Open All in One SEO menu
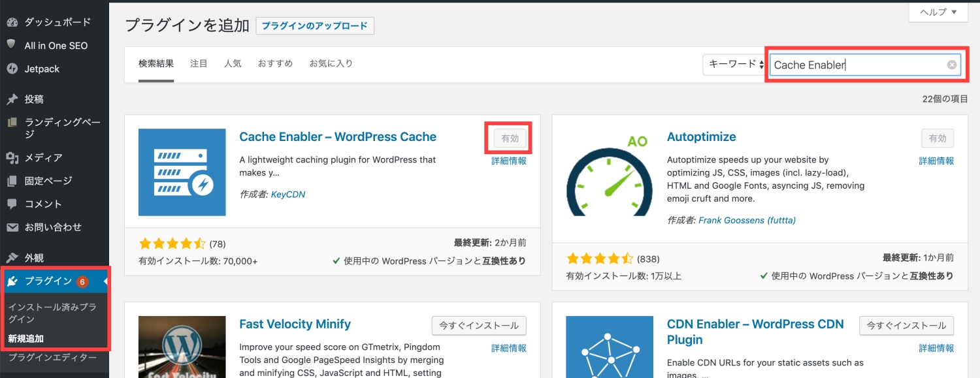Viewport: 980px width, 378px height. click(x=56, y=46)
